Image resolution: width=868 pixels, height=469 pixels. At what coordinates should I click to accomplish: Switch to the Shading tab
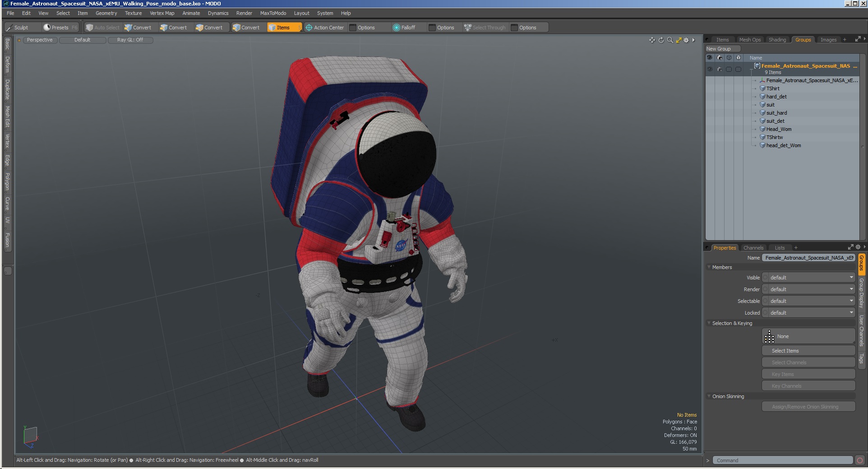click(x=777, y=40)
